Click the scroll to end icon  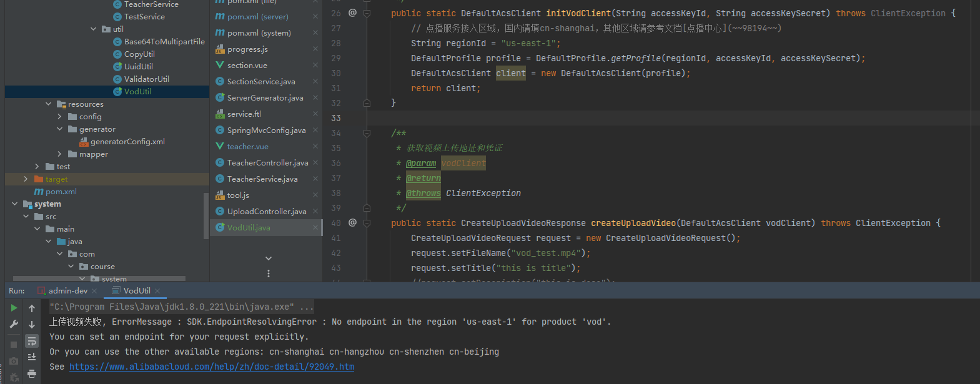point(32,357)
